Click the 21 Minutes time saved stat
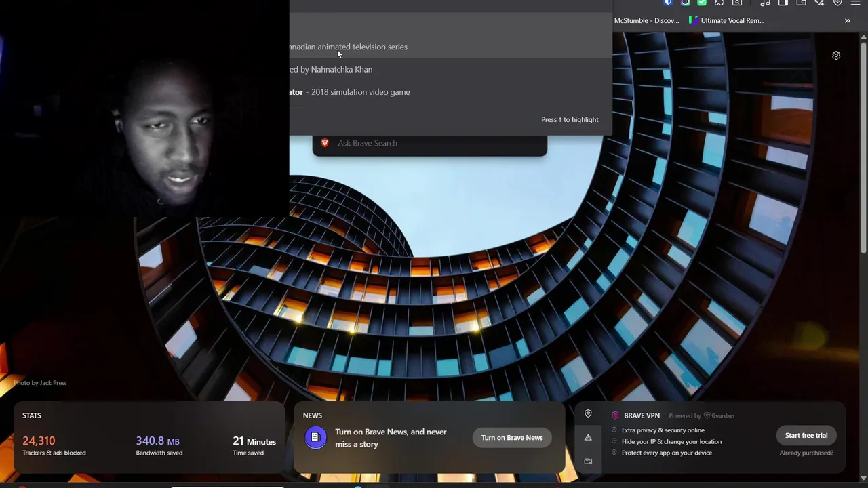 click(x=254, y=445)
